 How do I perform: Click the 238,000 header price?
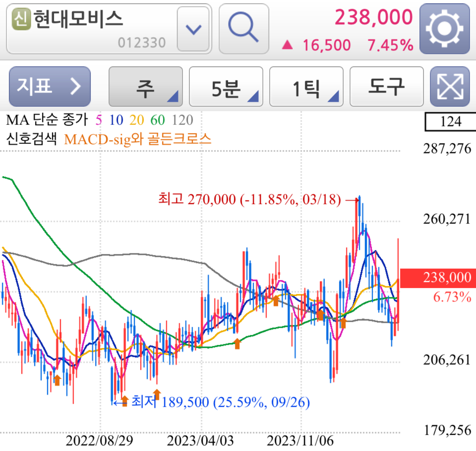pos(374,17)
